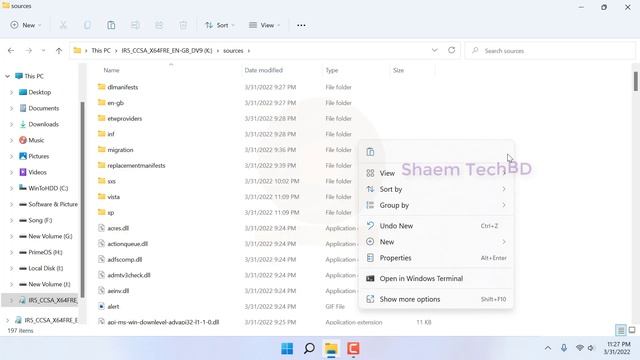Expand the PrimeOS (H:) tree node
Viewport: 640px width, 360px height.
(11, 252)
